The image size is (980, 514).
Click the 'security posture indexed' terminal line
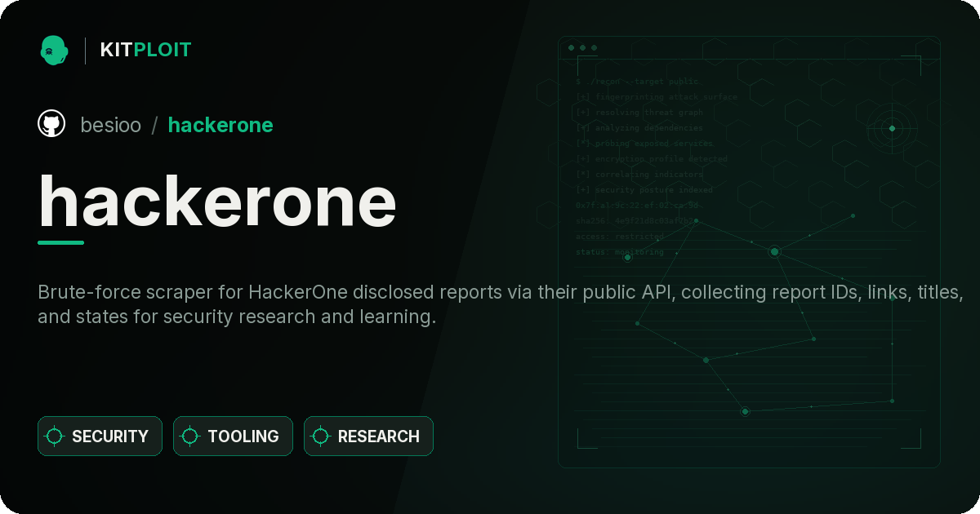pyautogui.click(x=644, y=190)
